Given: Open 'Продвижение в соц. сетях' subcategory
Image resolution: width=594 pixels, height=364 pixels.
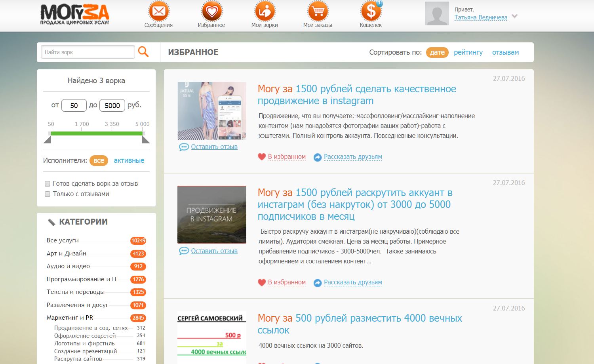Looking at the screenshot, I should click(x=91, y=328).
